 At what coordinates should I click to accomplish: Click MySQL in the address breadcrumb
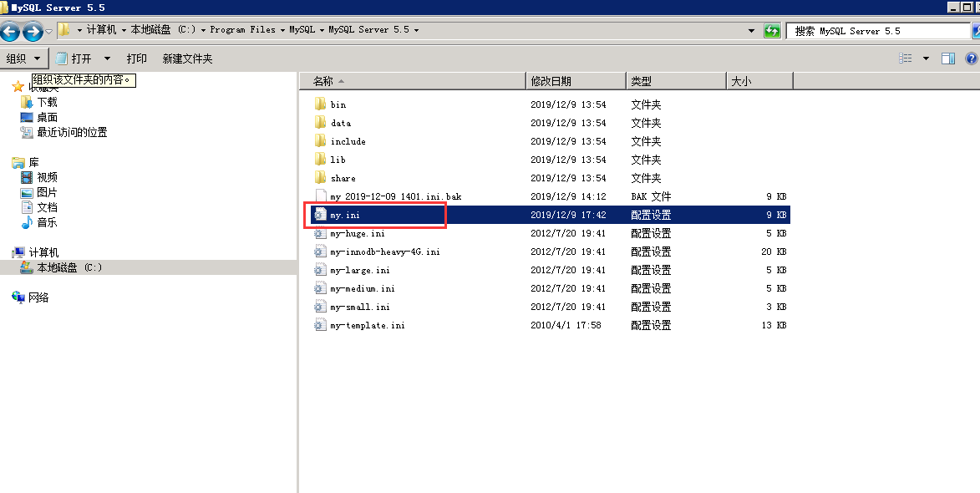tap(302, 29)
